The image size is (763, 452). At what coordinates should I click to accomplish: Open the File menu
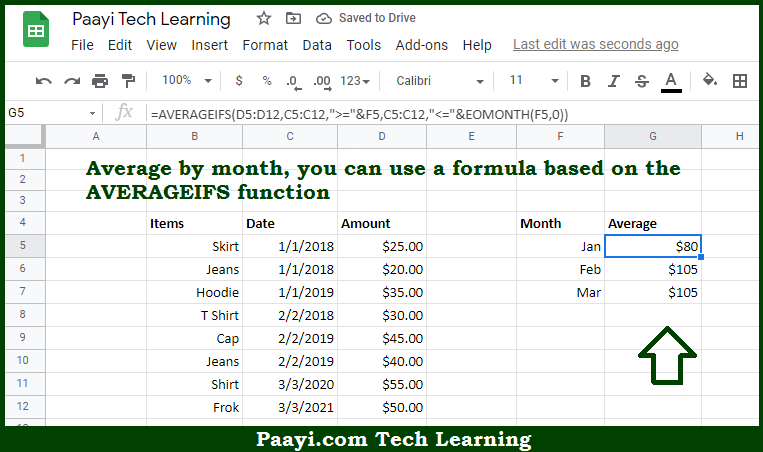tap(82, 45)
